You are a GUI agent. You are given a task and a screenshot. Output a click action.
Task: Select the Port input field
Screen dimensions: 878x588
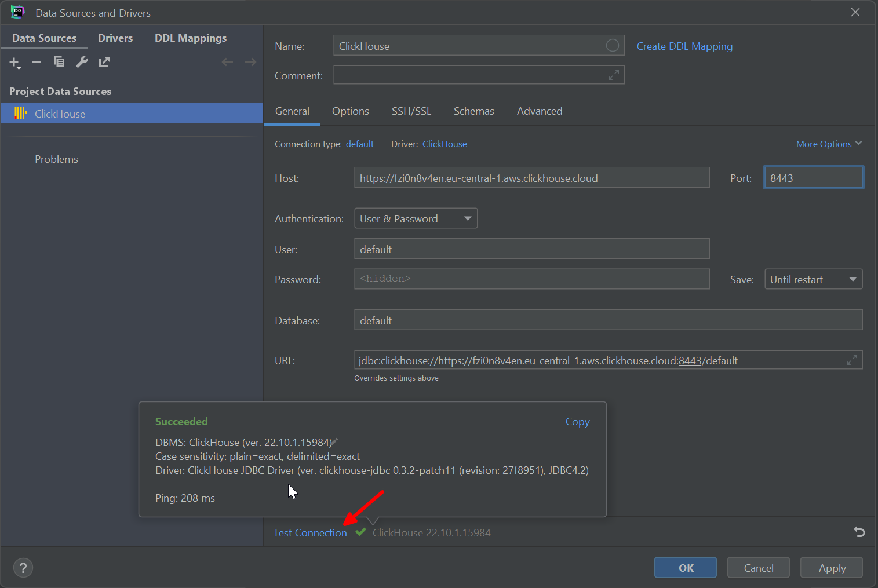tap(813, 177)
